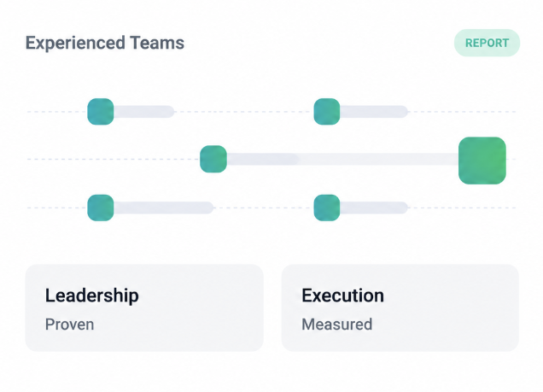This screenshot has height=392, width=543.
Task: Click gray bar beside top-left green node
Action: (x=144, y=112)
